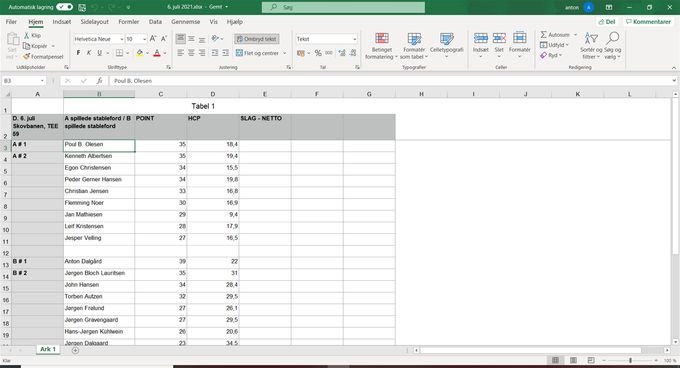Click the increase indent icon
Screen dimensions: 680x368
point(226,53)
